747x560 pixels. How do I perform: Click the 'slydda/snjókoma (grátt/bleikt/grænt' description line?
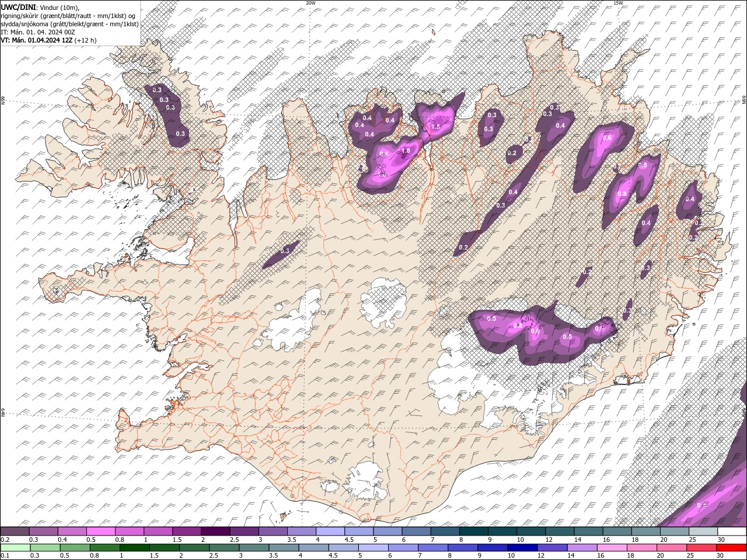click(x=69, y=24)
